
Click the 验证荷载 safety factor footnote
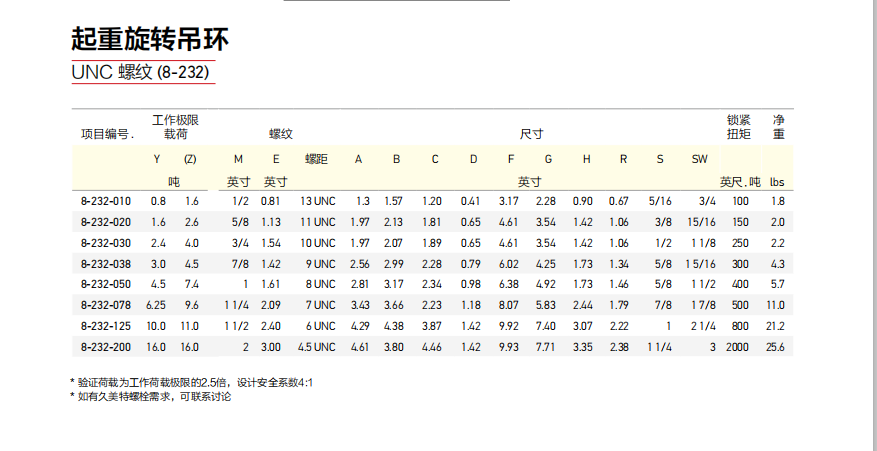coord(191,383)
